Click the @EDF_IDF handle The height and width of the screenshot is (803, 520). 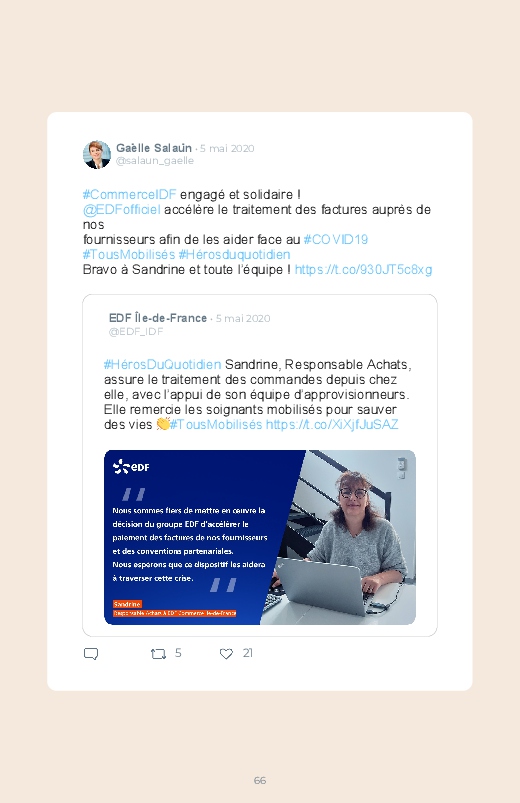click(x=136, y=331)
